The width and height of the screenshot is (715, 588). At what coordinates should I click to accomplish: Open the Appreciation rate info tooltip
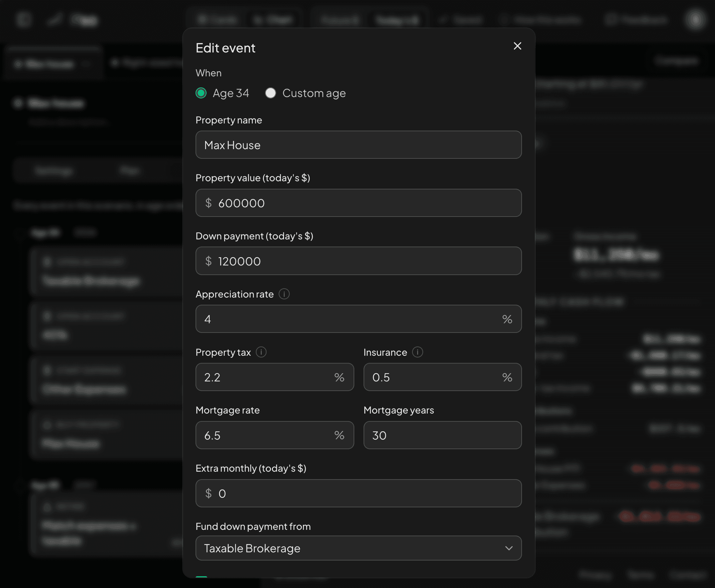284,294
